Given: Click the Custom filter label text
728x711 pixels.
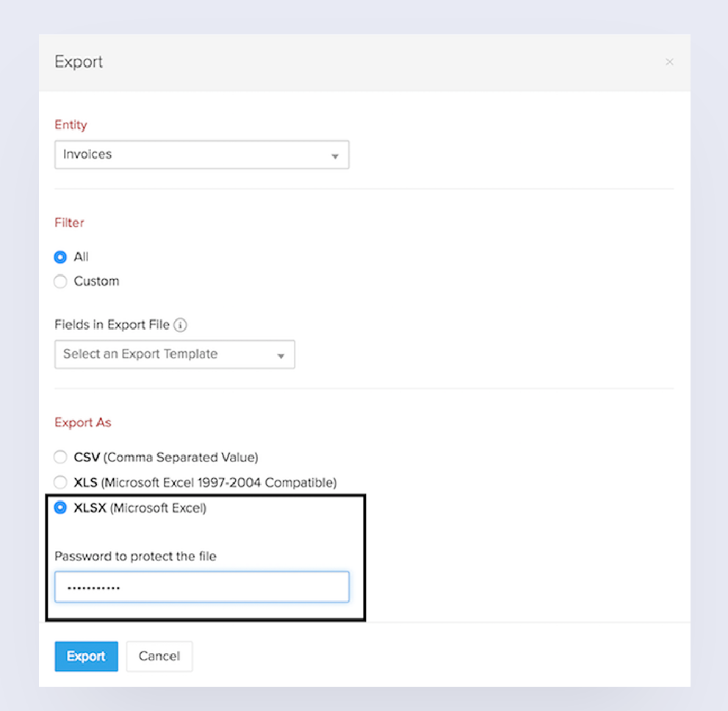Looking at the screenshot, I should tap(96, 281).
